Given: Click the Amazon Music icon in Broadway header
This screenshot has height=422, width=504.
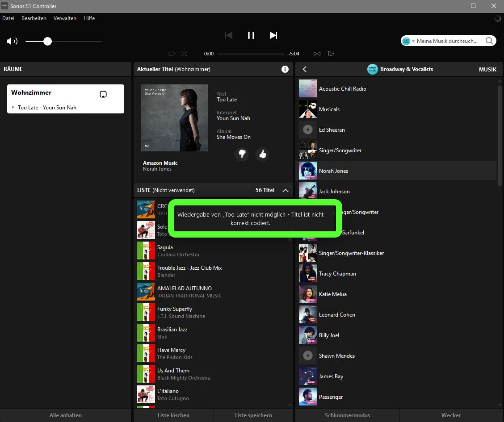Looking at the screenshot, I should pyautogui.click(x=373, y=69).
